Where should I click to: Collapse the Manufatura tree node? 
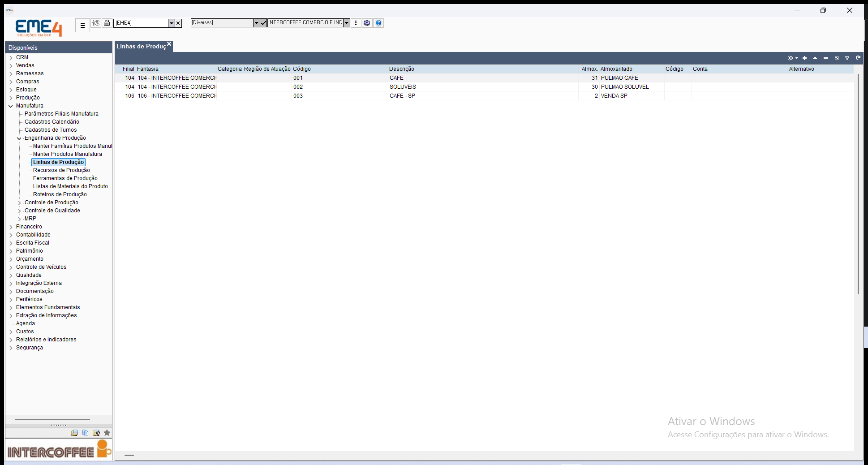pos(11,106)
